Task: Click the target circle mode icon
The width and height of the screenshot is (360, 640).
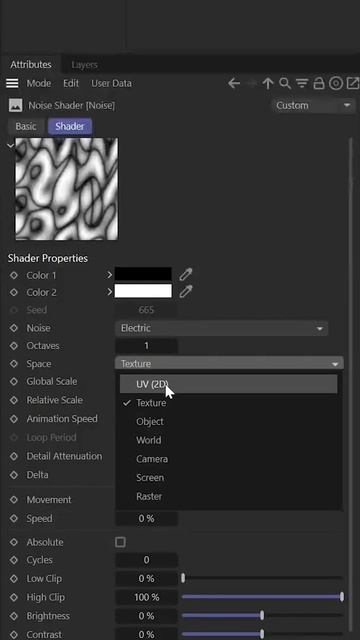Action: coord(336,84)
